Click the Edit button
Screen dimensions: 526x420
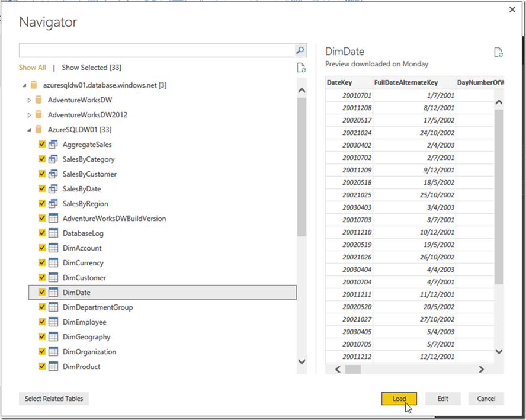click(443, 399)
